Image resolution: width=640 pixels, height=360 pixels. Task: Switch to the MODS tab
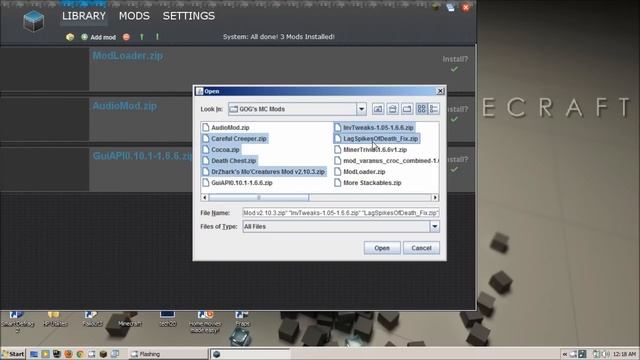pos(134,16)
